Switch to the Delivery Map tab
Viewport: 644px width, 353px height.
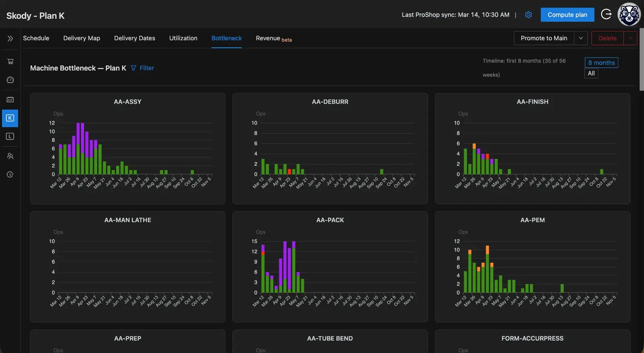pyautogui.click(x=82, y=38)
